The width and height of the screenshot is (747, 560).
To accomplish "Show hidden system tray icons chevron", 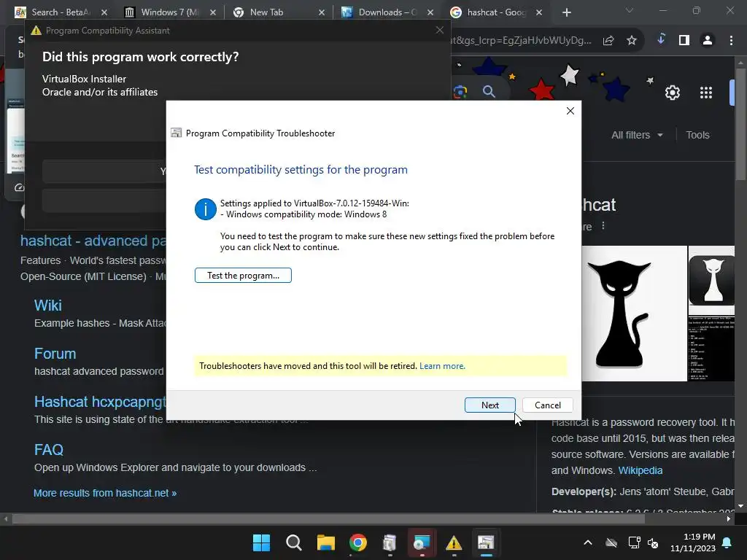I will tap(588, 542).
